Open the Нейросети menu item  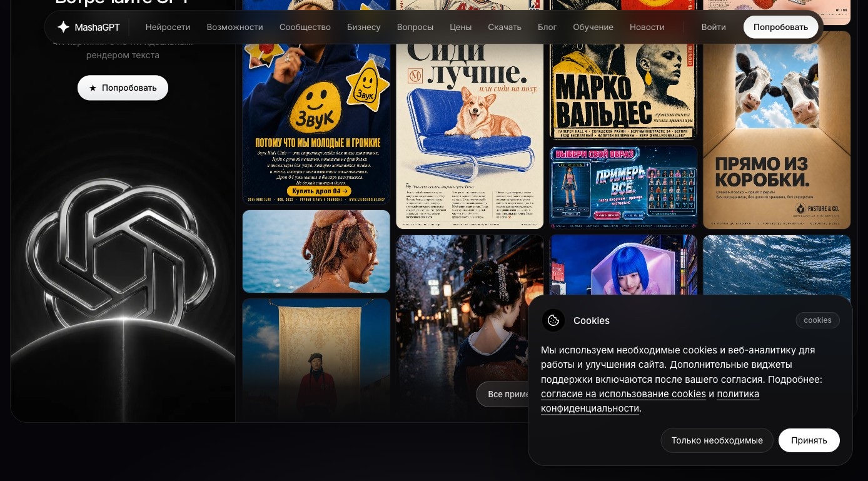point(168,27)
